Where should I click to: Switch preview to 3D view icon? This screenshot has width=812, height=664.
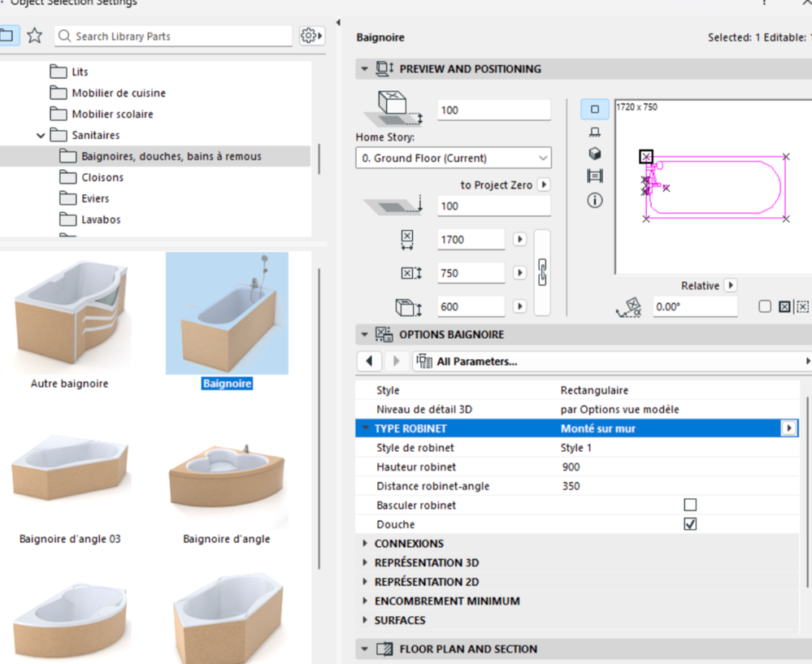pos(595,154)
